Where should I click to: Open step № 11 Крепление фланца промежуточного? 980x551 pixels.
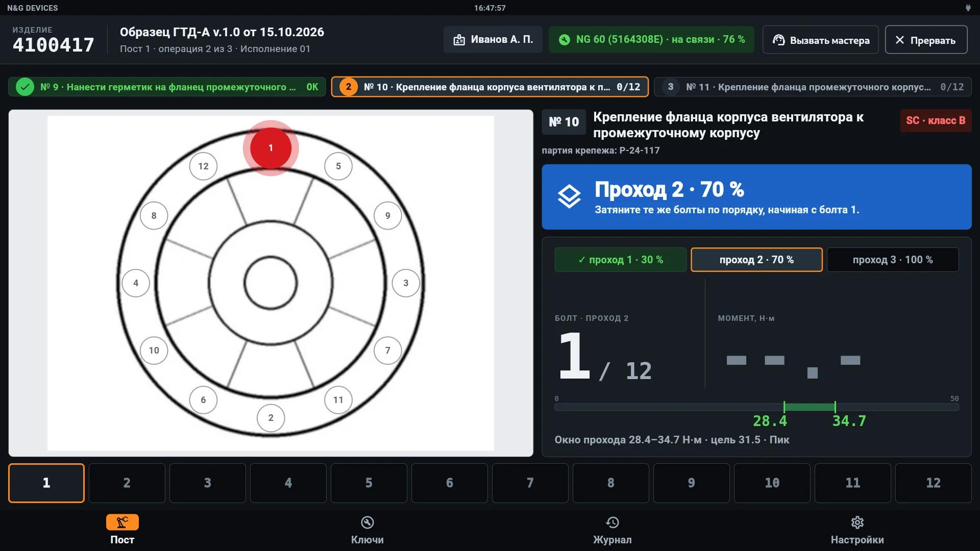click(x=813, y=87)
